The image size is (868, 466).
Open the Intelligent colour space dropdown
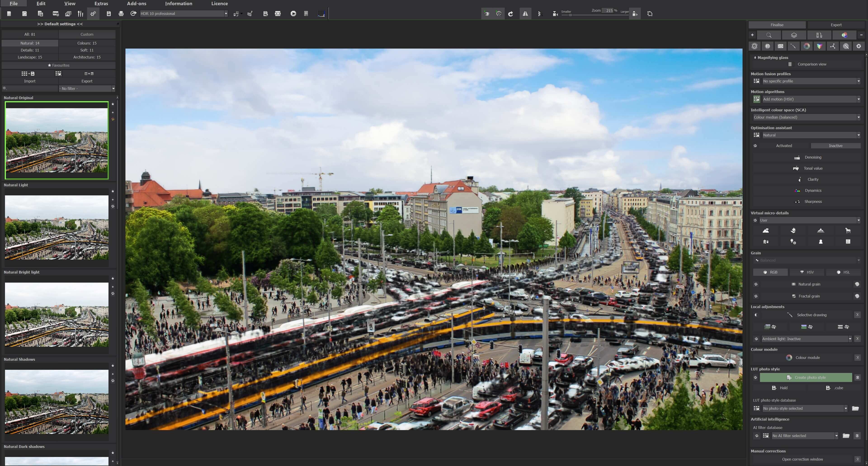tap(858, 117)
